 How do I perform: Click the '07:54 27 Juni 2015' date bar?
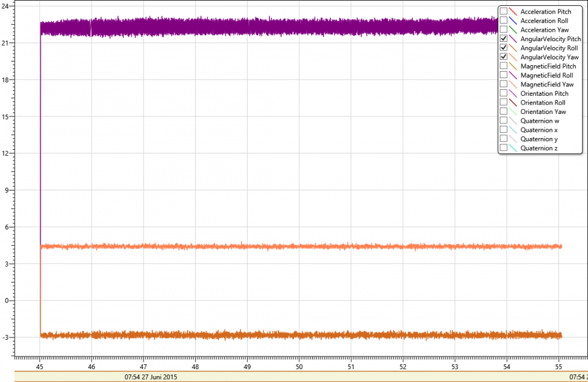[x=151, y=377]
